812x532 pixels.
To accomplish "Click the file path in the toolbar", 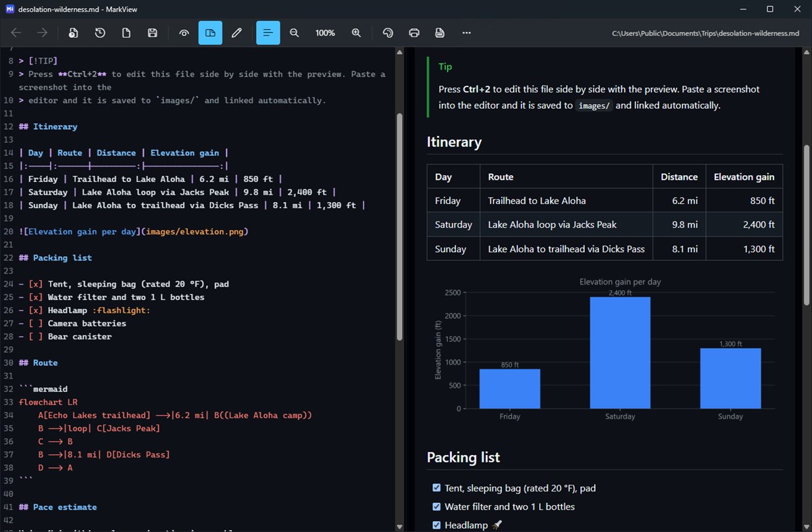I will tap(705, 33).
